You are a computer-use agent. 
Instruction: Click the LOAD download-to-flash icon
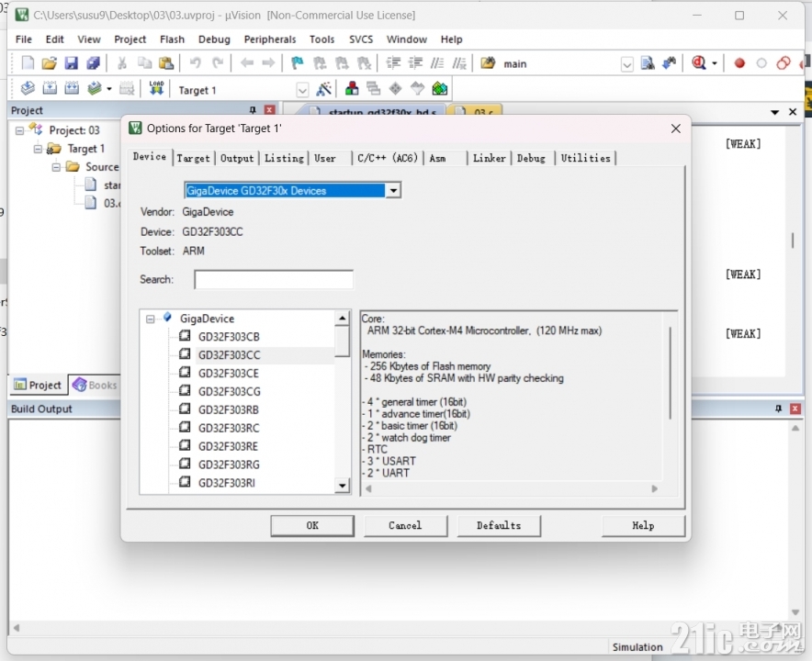(x=156, y=88)
